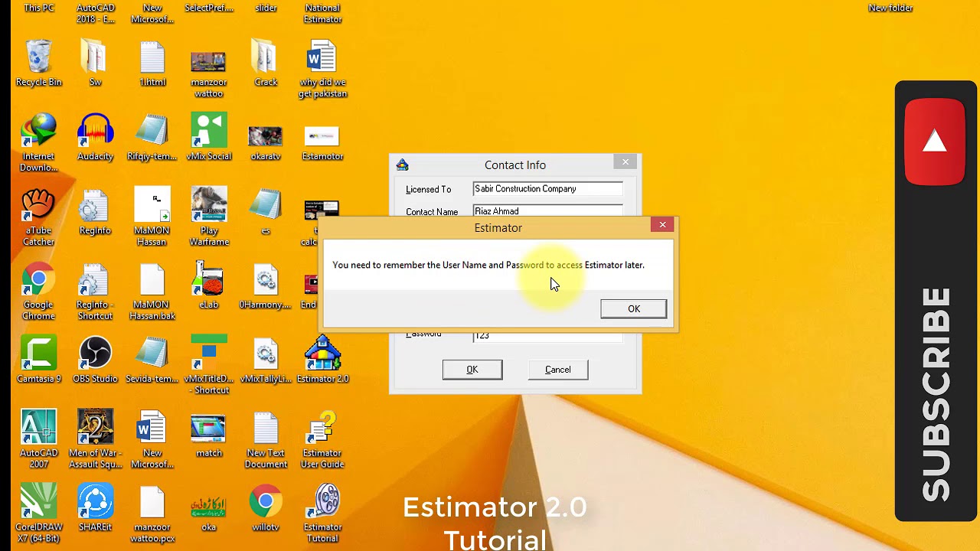980x551 pixels.
Task: Click Cancel in Contact Info window
Action: coord(558,370)
